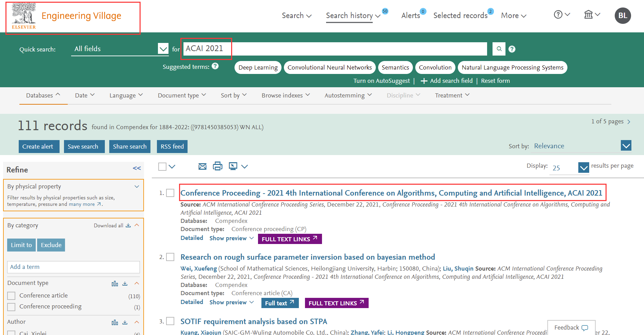Collapse the Document type facet
This screenshot has width=644, height=335.
pyautogui.click(x=137, y=283)
